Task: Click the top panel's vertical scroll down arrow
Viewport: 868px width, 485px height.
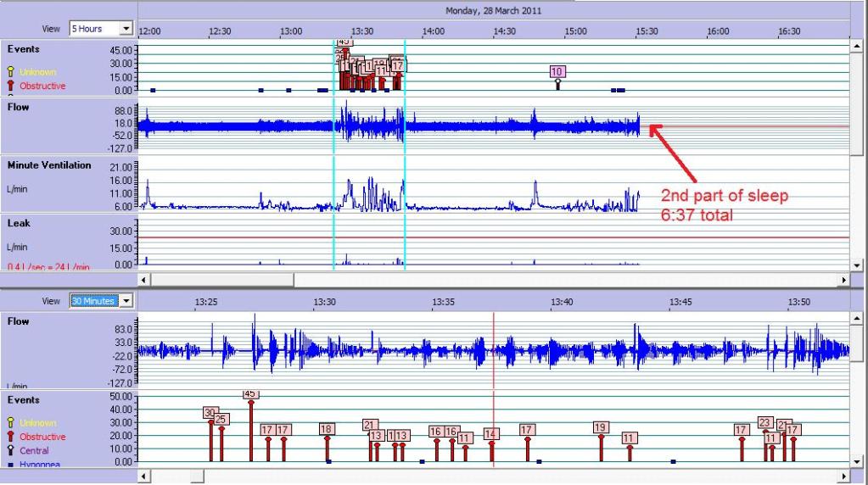Action: coord(856,265)
